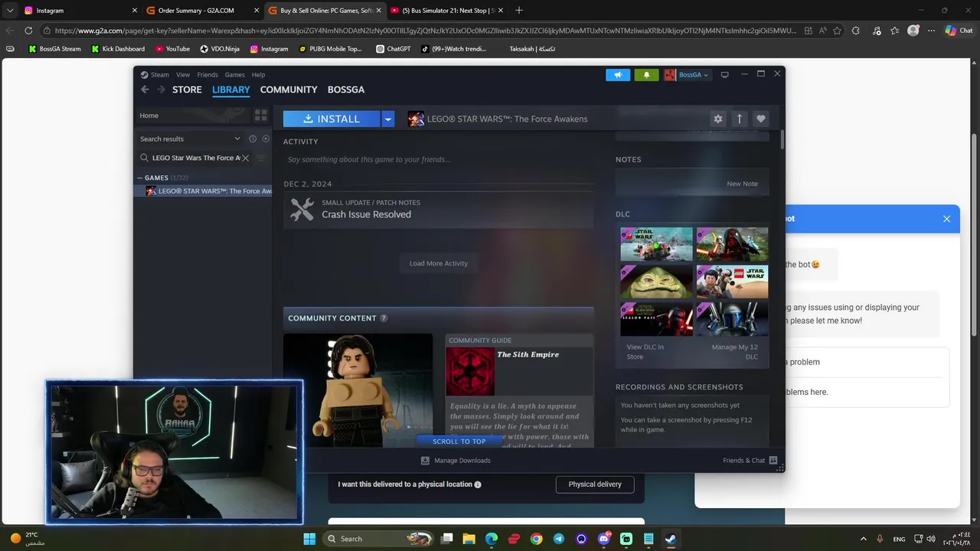Go to the STORE tab
The width and height of the screenshot is (980, 551).
[x=187, y=90]
